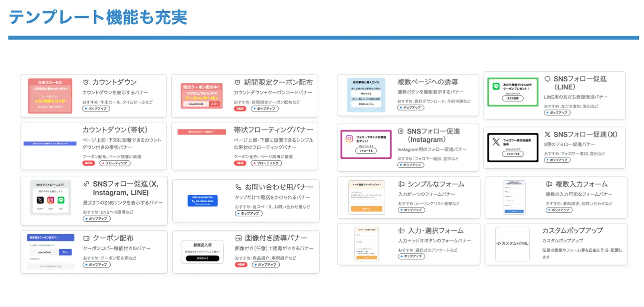Click the X logo in the SNSでフォローしよう thumbnail
644x307 pixels.
(x=40, y=200)
